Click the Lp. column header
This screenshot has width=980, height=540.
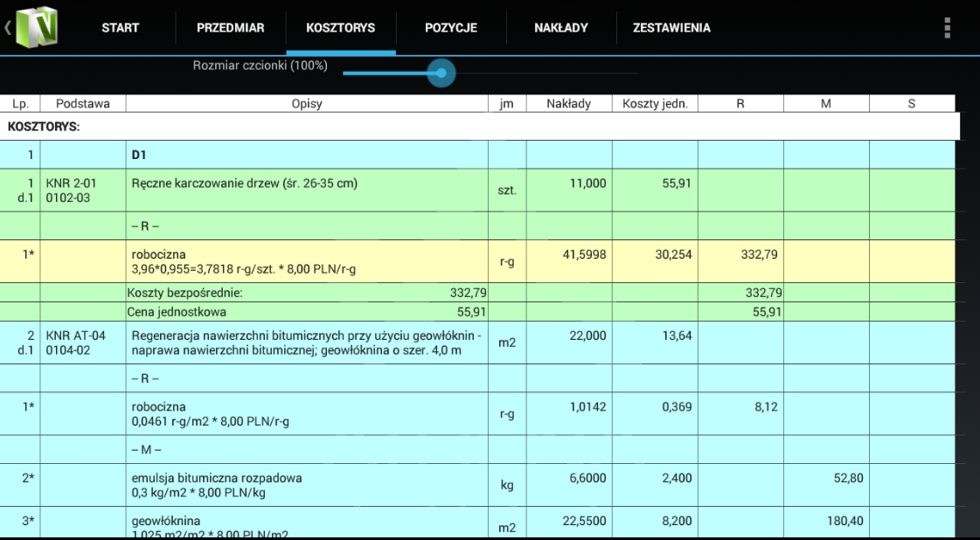(x=21, y=104)
